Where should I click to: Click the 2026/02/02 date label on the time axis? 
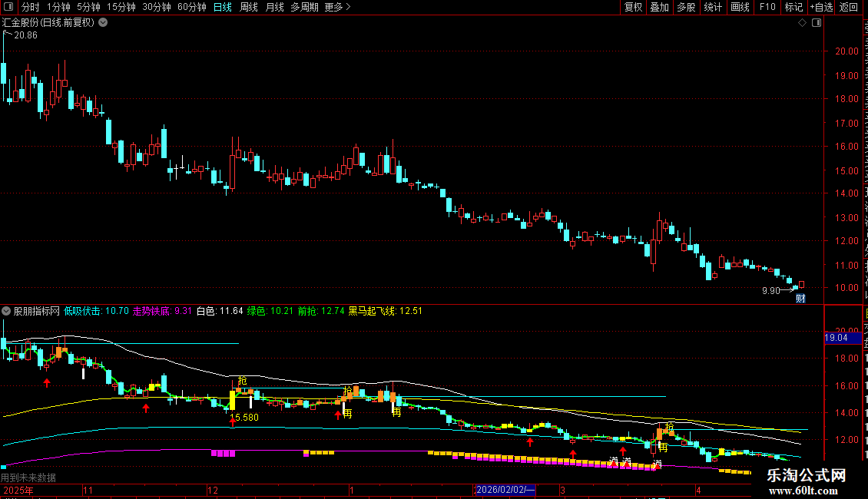(505, 490)
